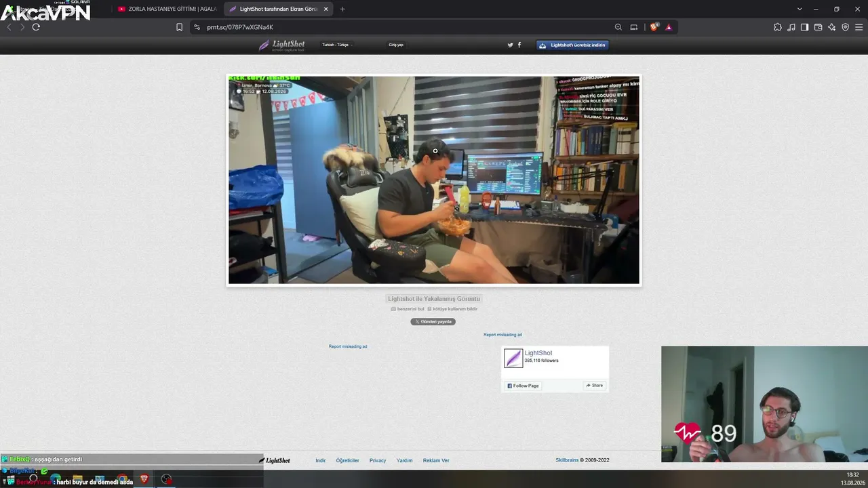Click the Lightshot'ı ücretsiz indirin button
The height and width of the screenshot is (488, 868).
[x=572, y=45]
